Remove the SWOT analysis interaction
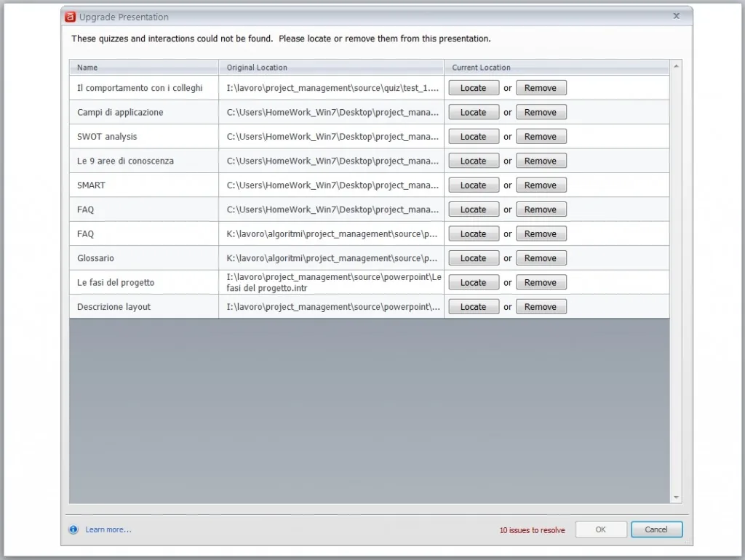Viewport: 745px width, 560px height. coord(541,136)
